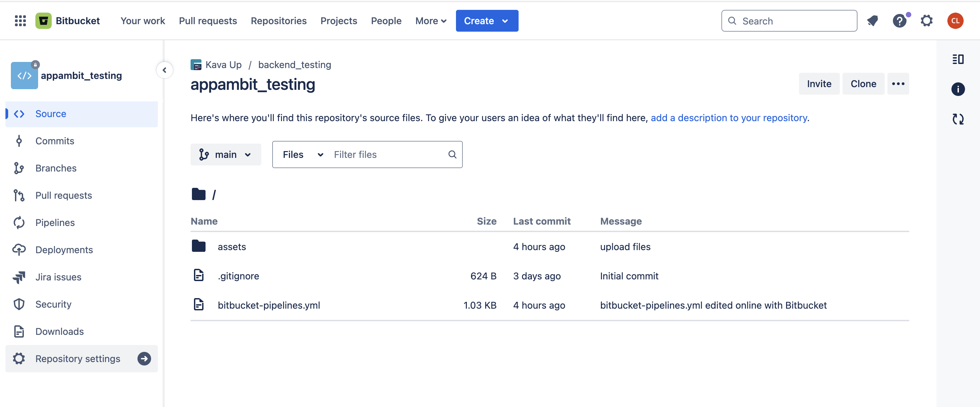Open the Files filter type dropdown
Viewport: 980px width, 407px height.
click(303, 154)
